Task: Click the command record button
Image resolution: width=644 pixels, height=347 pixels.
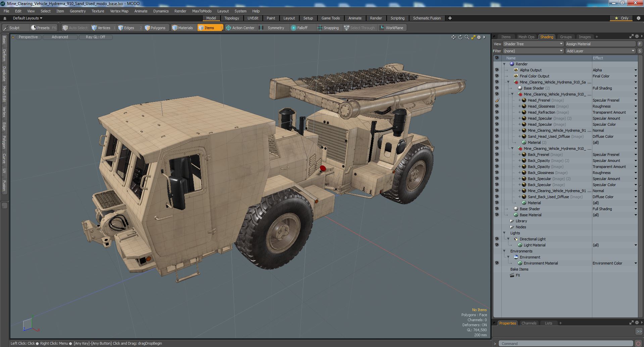Action: tap(638, 344)
